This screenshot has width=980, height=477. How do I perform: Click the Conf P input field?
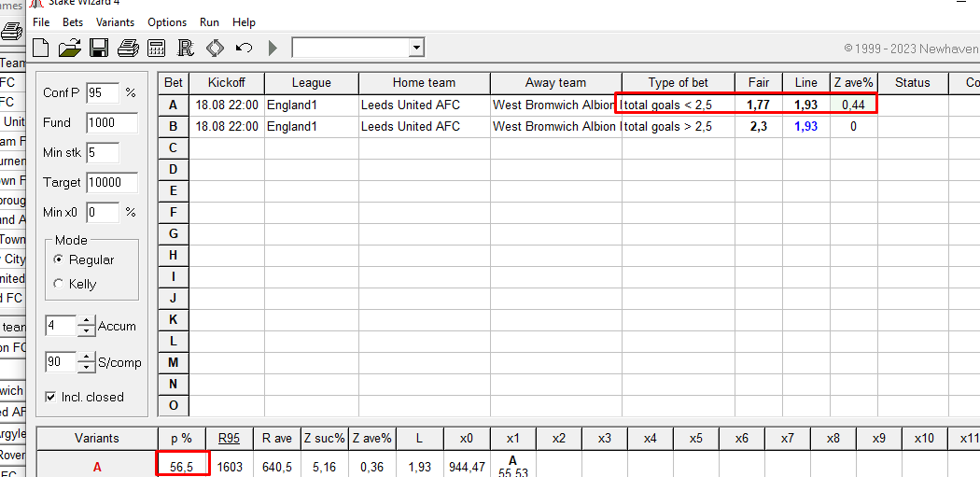[103, 92]
